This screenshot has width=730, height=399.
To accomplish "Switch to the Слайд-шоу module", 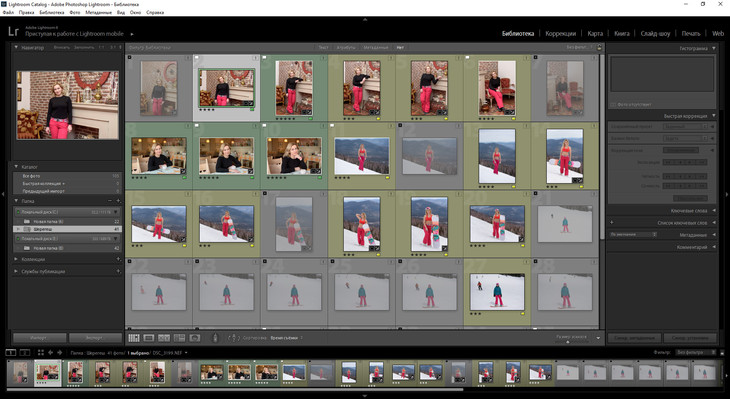I will 655,34.
